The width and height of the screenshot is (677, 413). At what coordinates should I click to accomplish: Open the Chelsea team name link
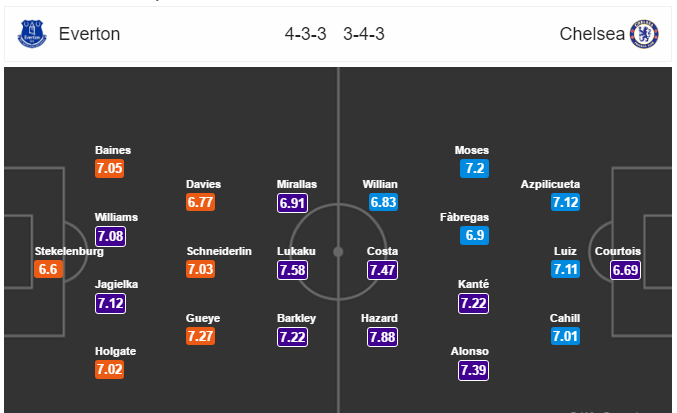592,34
